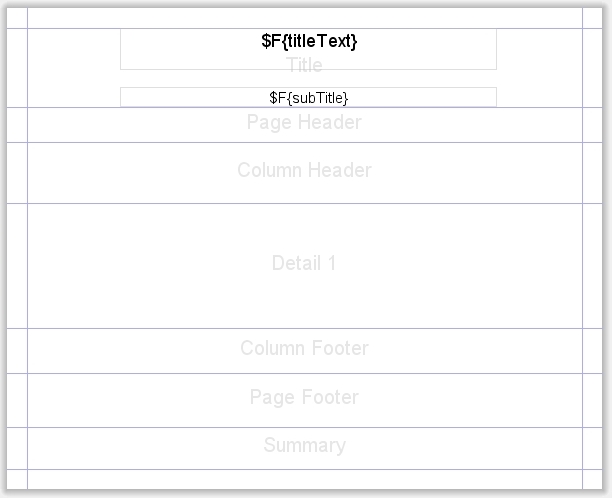The height and width of the screenshot is (498, 612).
Task: Click divider between Page Header and Column Header
Action: (x=304, y=142)
